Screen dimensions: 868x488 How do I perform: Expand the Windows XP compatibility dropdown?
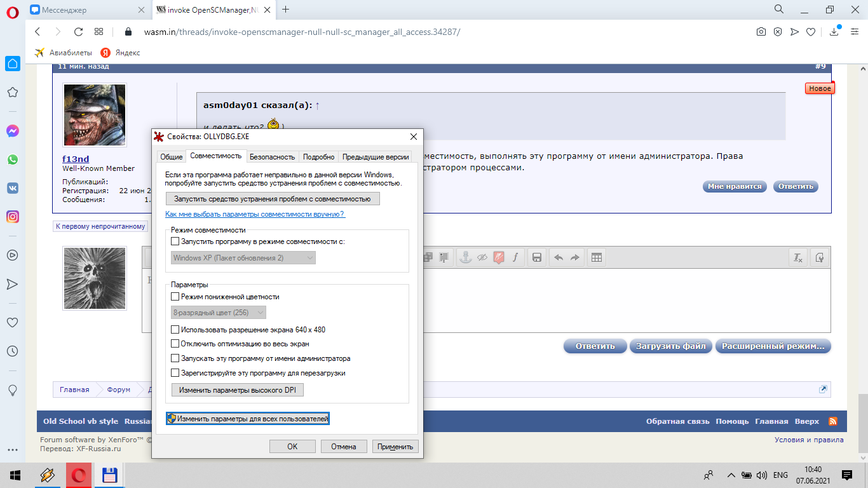[x=244, y=258]
